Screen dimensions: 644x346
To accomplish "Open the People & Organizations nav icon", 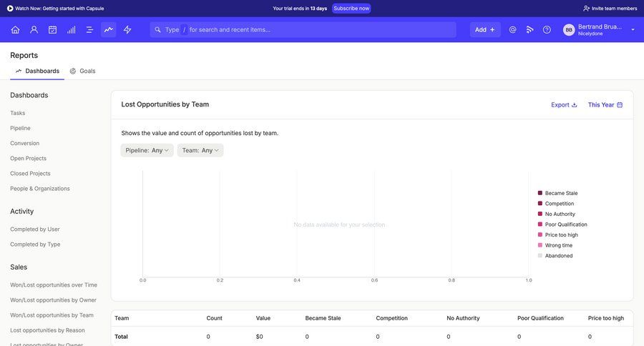I will coord(34,29).
